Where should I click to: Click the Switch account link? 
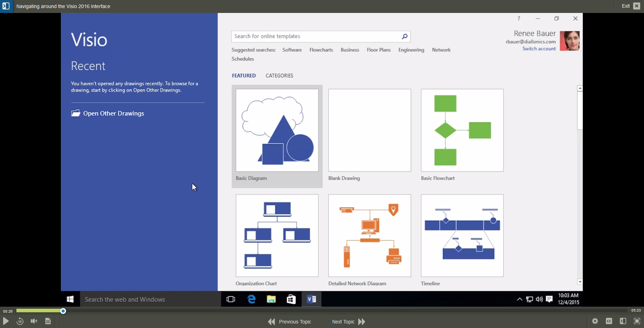tap(539, 49)
